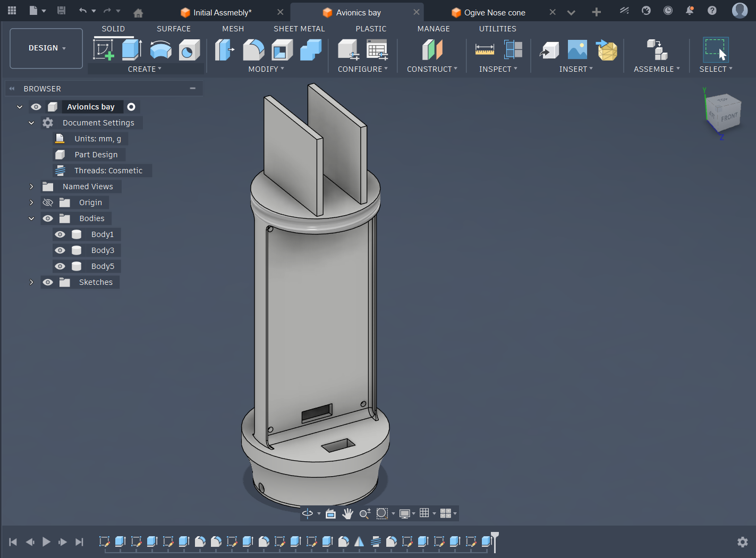The image size is (756, 558).
Task: Toggle visibility of Body5
Action: click(60, 266)
